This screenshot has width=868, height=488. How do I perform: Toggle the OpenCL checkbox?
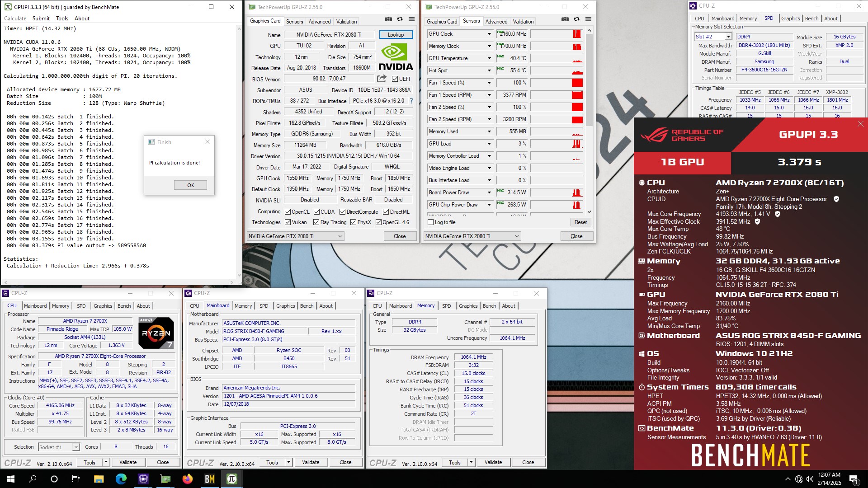(x=288, y=211)
